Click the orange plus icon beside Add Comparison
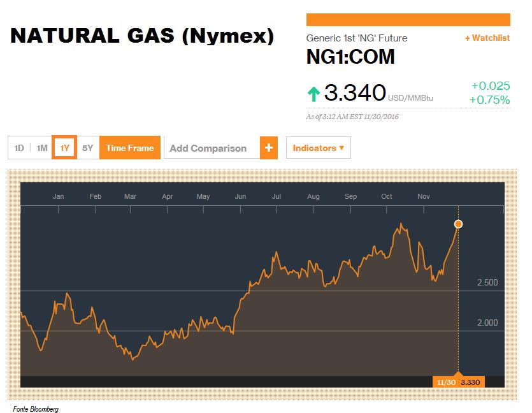The height and width of the screenshot is (413, 532). 269,148
